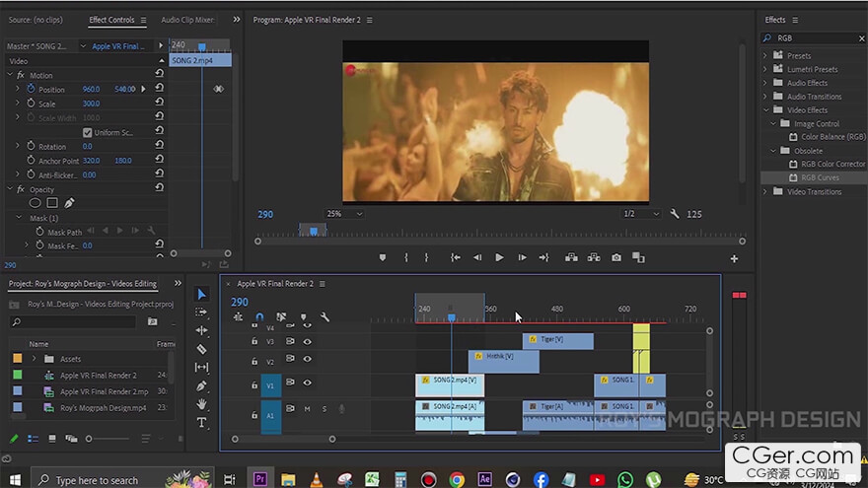
Task: Play the program monitor
Action: click(x=499, y=258)
